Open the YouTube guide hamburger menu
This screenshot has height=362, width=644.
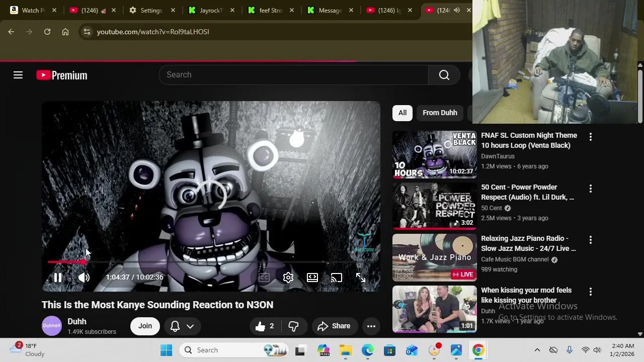[18, 75]
